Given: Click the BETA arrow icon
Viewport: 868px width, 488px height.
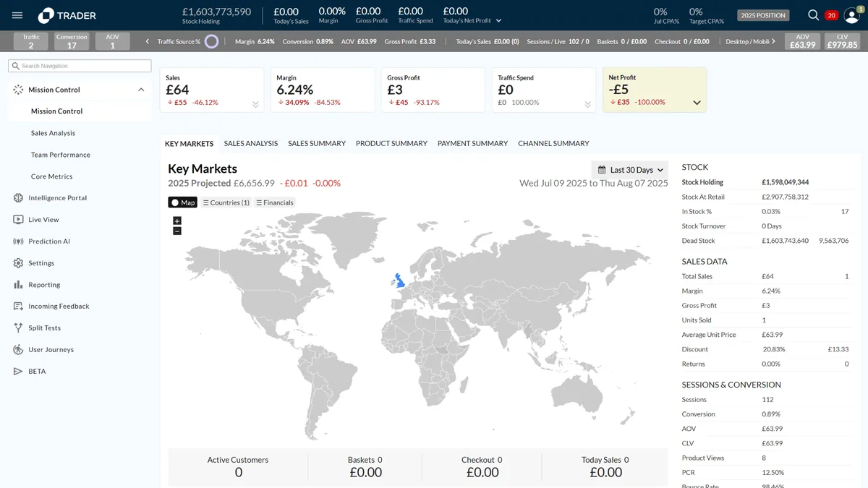Looking at the screenshot, I should tap(18, 371).
